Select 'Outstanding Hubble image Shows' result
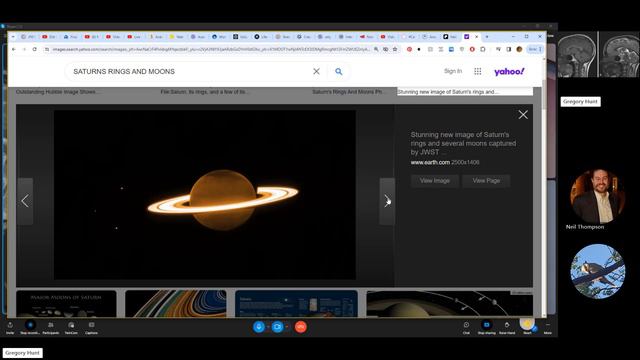Screen dimensions: 640x360 coord(57,92)
